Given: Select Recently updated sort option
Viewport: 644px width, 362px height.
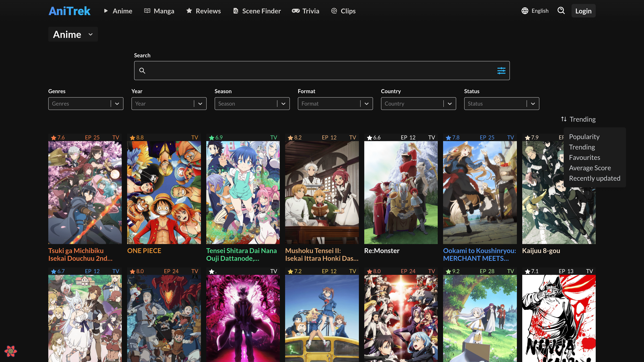Looking at the screenshot, I should pos(595,178).
